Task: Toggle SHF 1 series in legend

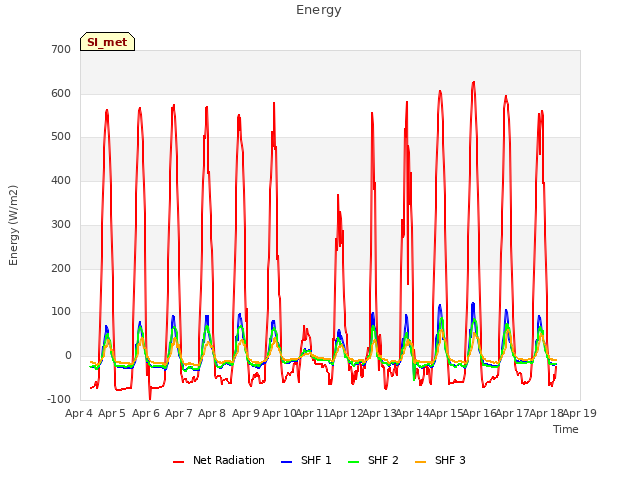Action: tap(306, 460)
